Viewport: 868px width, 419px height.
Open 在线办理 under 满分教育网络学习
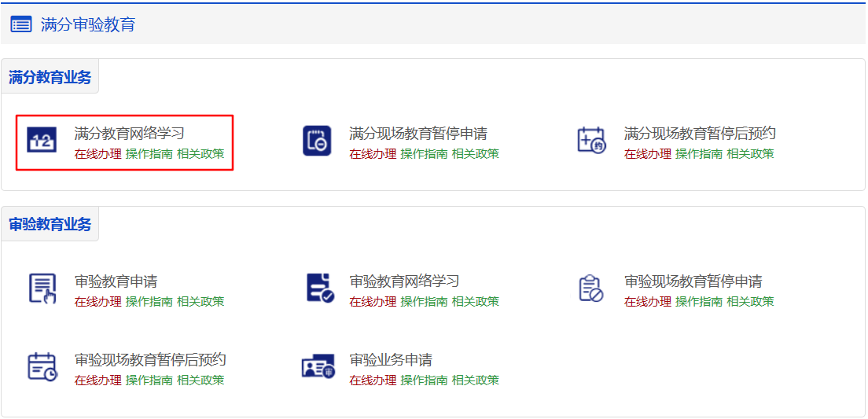point(97,154)
